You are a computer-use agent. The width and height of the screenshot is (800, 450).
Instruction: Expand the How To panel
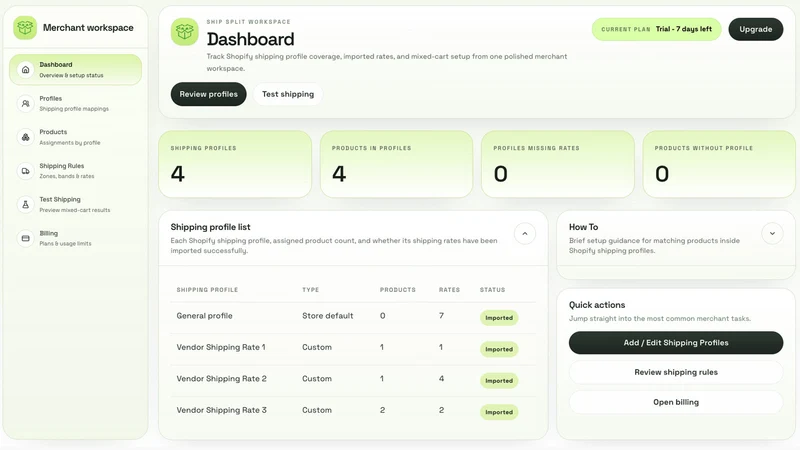click(772, 234)
